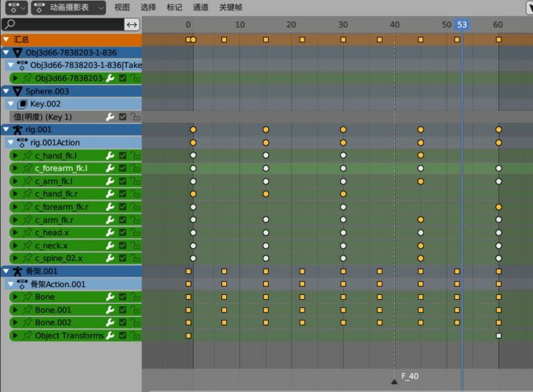This screenshot has height=392, width=533.
Task: Select the c_spine_02.x channel name
Action: point(59,258)
